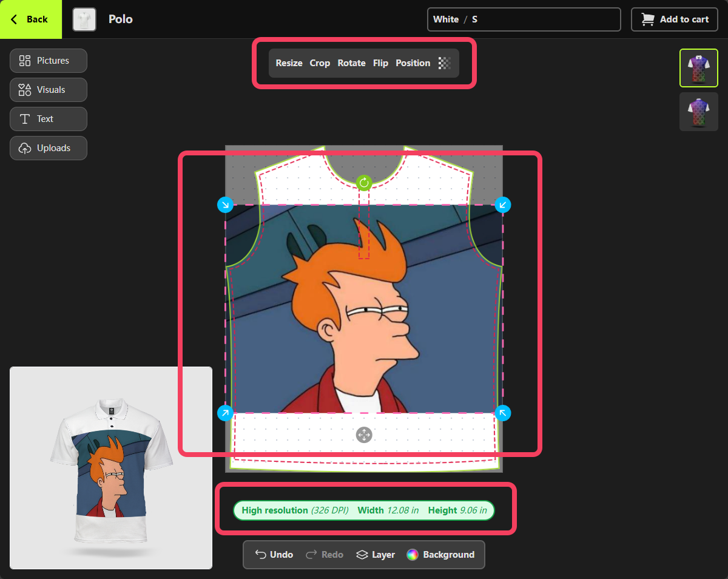Select the front view polo thumbnail
Screen dimensions: 728x579
tap(699, 68)
